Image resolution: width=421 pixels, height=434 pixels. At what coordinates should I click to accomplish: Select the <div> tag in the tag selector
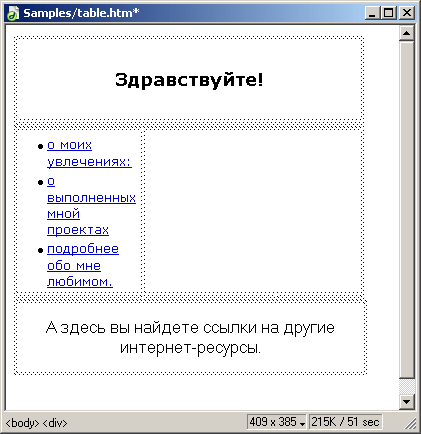pyautogui.click(x=55, y=423)
